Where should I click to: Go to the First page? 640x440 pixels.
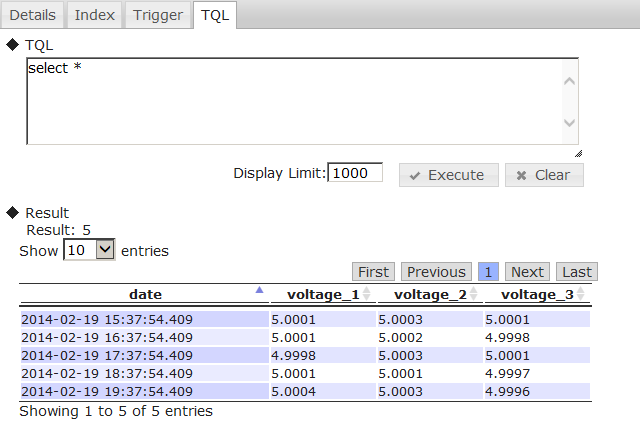coord(373,272)
